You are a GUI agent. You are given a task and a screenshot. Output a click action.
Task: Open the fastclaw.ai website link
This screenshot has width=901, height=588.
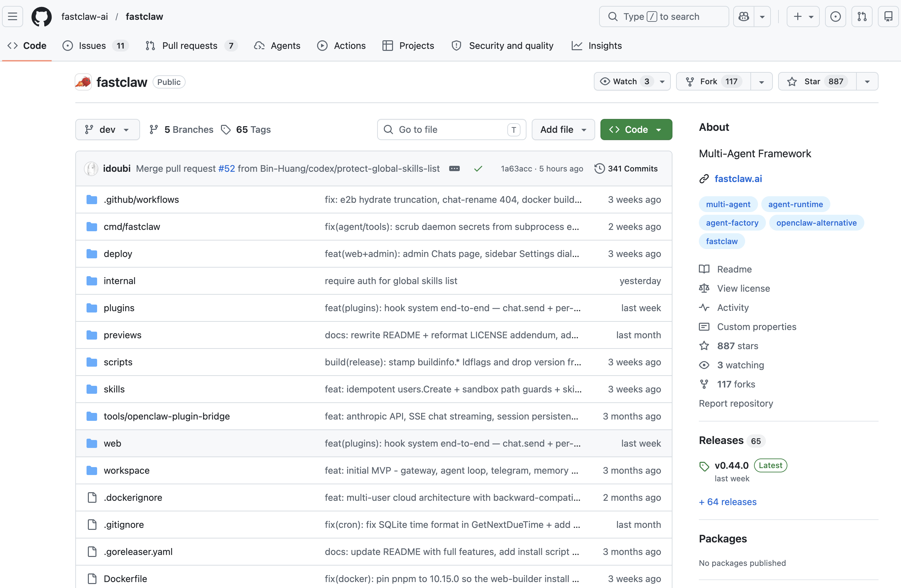click(738, 179)
